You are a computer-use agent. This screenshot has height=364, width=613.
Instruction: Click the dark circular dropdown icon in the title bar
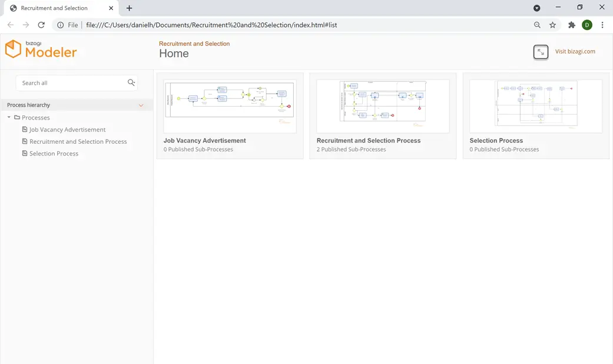(x=537, y=8)
